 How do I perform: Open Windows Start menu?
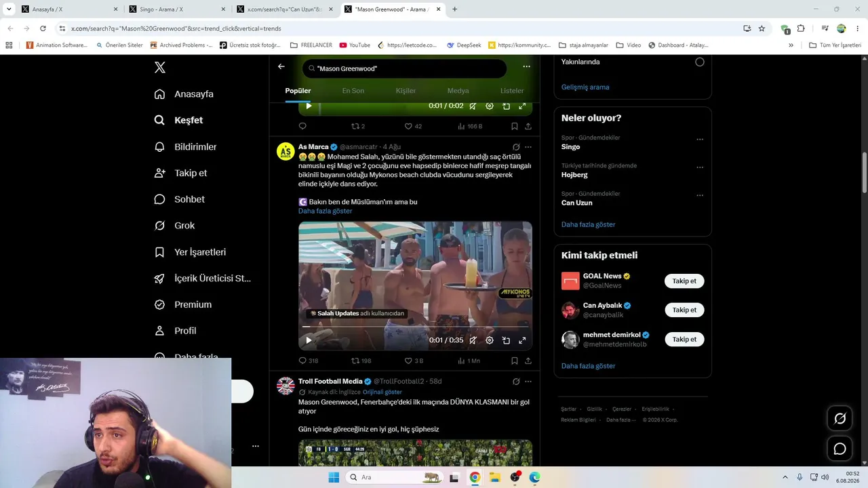(334, 477)
